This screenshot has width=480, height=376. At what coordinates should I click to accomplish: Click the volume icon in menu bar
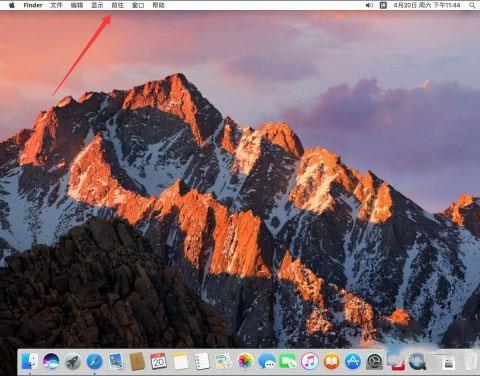(369, 5)
